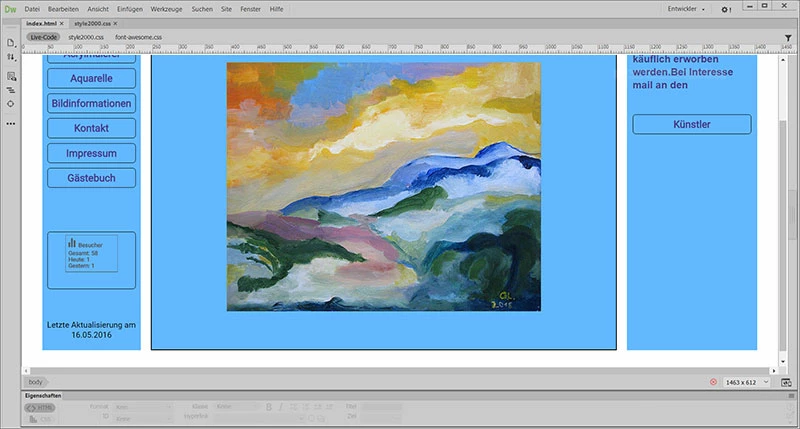
Task: Open the 1463 x 612 window size dropdown
Action: click(746, 382)
